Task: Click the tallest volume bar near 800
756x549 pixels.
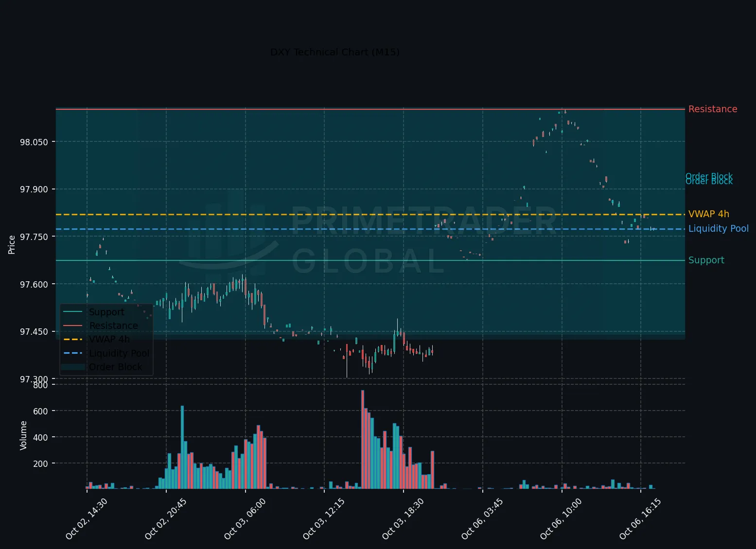Action: [x=363, y=439]
